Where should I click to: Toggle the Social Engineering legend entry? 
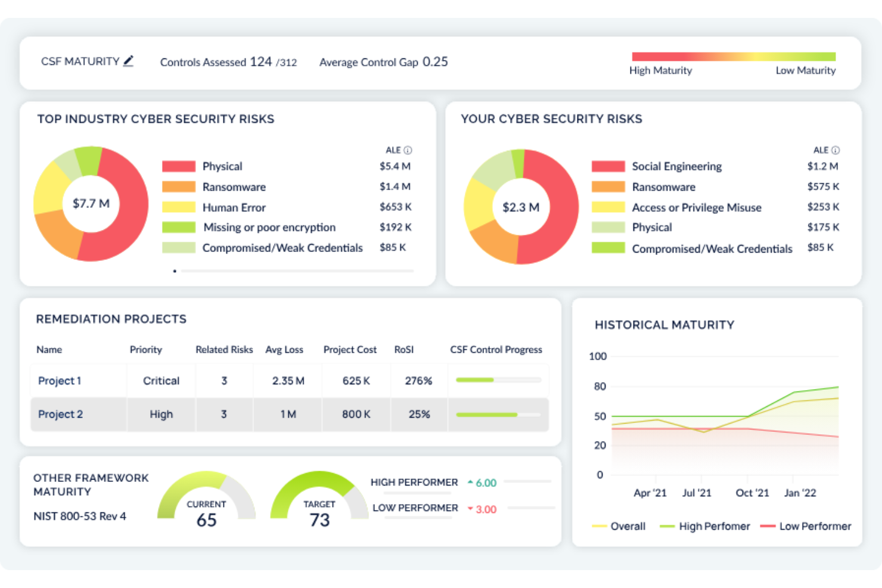tap(676, 166)
